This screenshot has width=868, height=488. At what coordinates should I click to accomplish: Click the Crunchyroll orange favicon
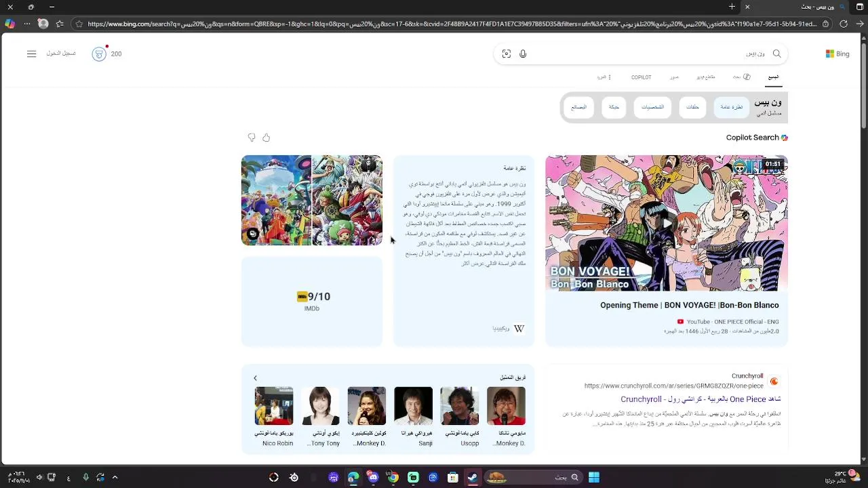click(x=774, y=382)
